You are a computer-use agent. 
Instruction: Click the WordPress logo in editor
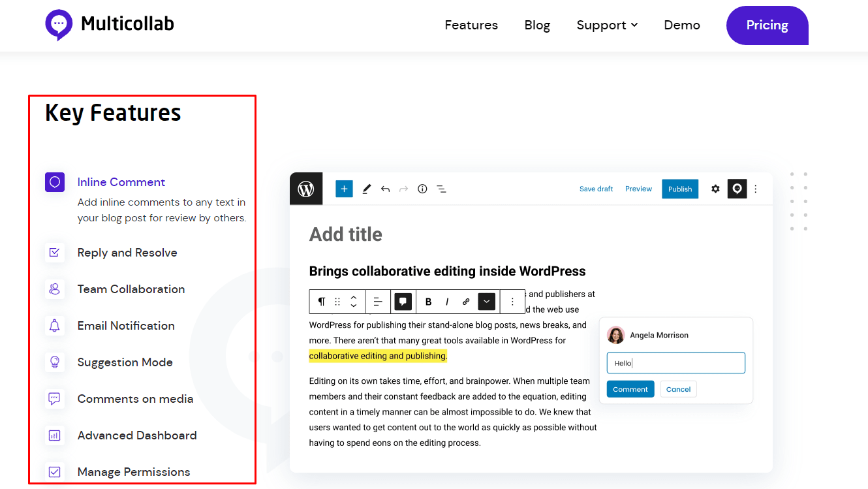tap(306, 189)
